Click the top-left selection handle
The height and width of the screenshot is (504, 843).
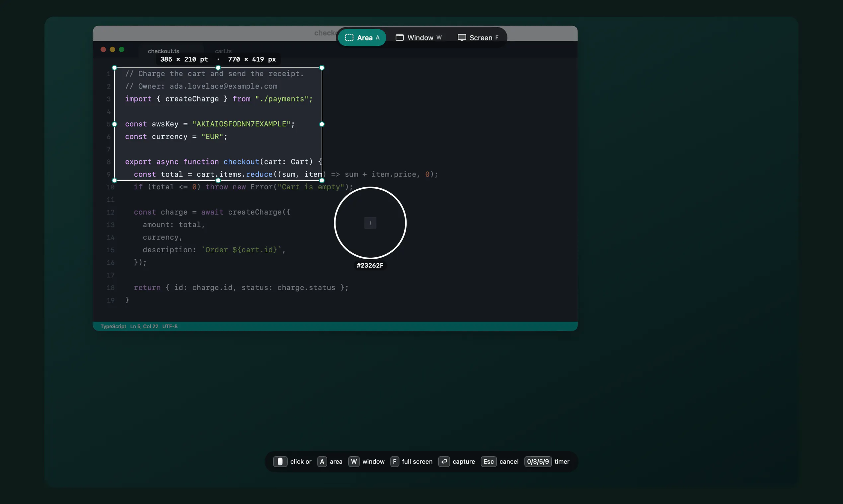tap(115, 68)
